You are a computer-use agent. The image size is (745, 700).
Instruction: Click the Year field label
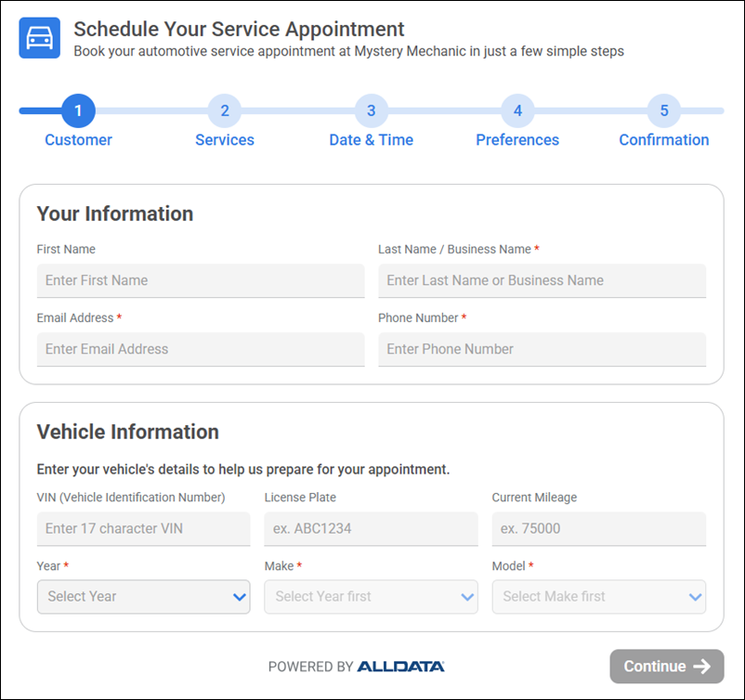pyautogui.click(x=48, y=566)
